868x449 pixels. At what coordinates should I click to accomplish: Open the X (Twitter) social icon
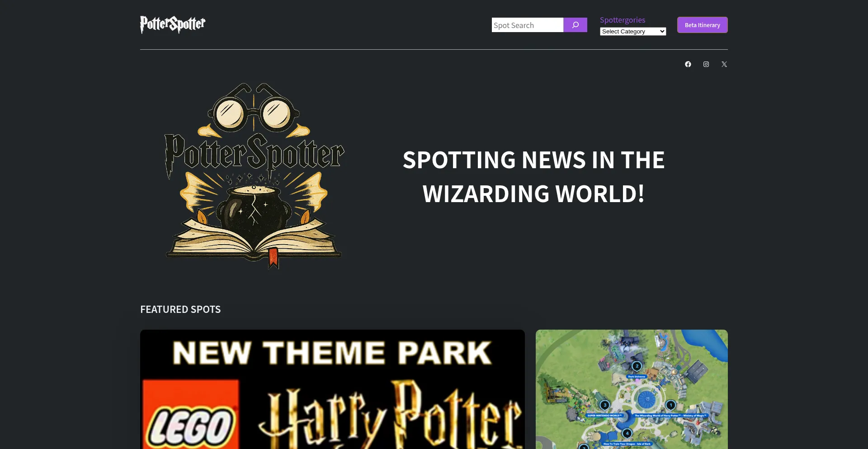click(724, 64)
